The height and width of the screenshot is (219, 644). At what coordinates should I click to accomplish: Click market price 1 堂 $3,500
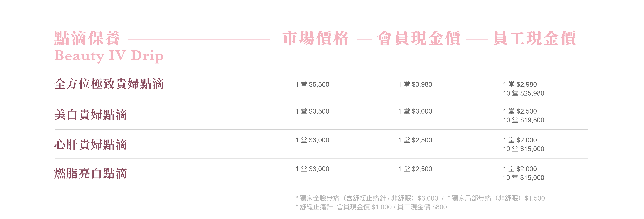[312, 111]
